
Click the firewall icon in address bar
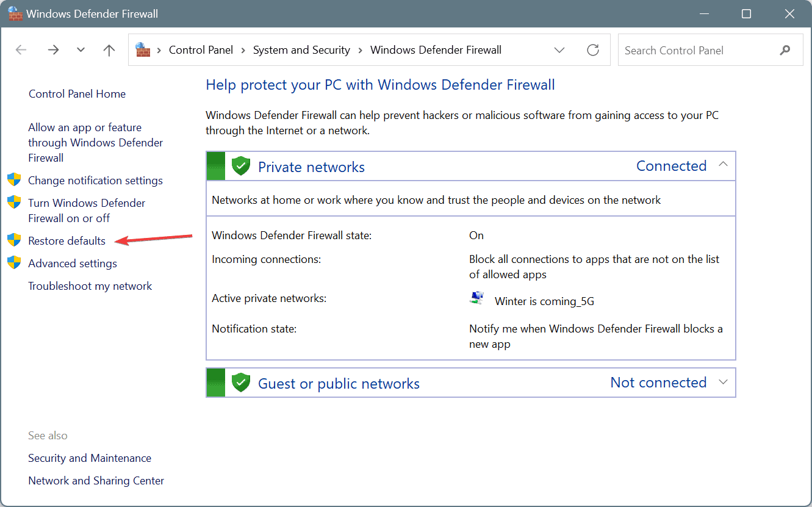(x=143, y=50)
